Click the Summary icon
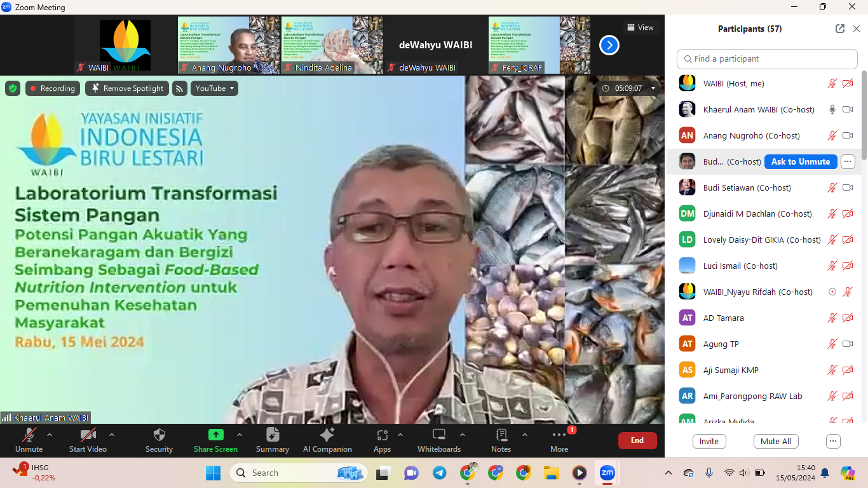The image size is (868, 488). 273,435
